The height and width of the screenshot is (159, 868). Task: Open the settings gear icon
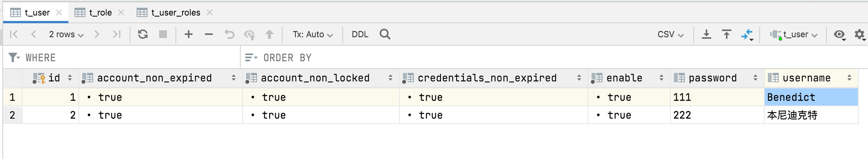[859, 35]
